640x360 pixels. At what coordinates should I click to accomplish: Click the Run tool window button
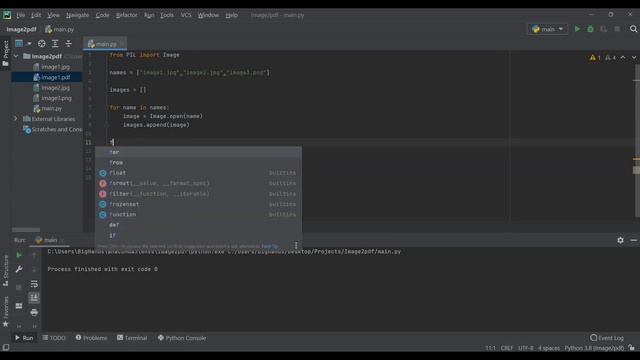(x=24, y=338)
